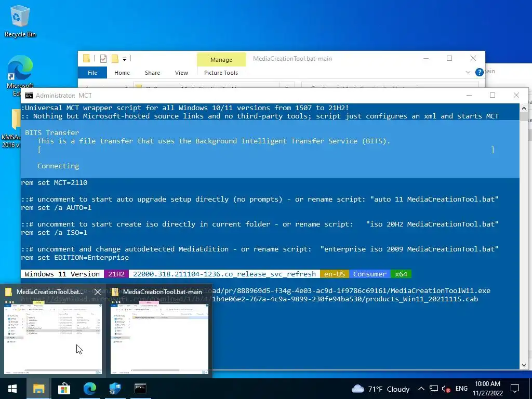
Task: Click the Command Prompt taskbar icon
Action: click(x=140, y=389)
